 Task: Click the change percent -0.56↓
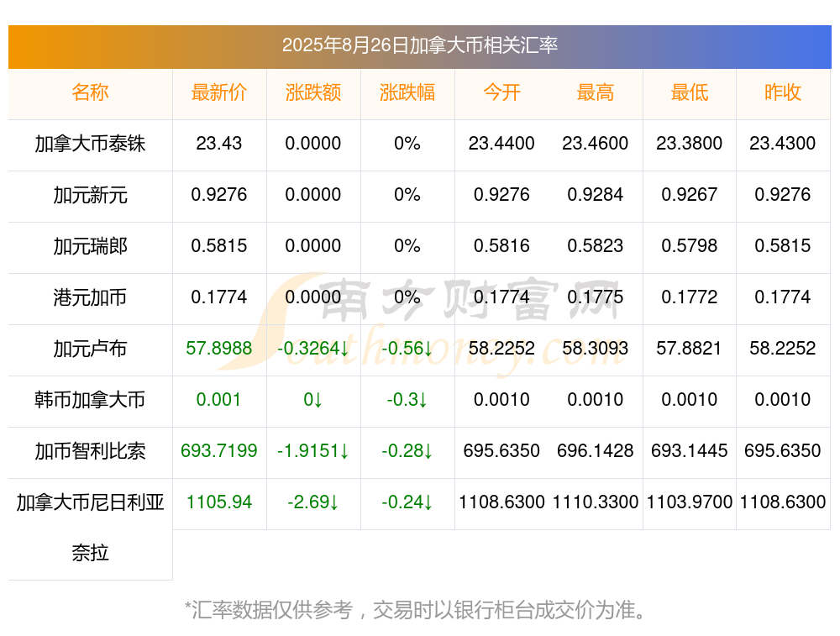pos(407,349)
